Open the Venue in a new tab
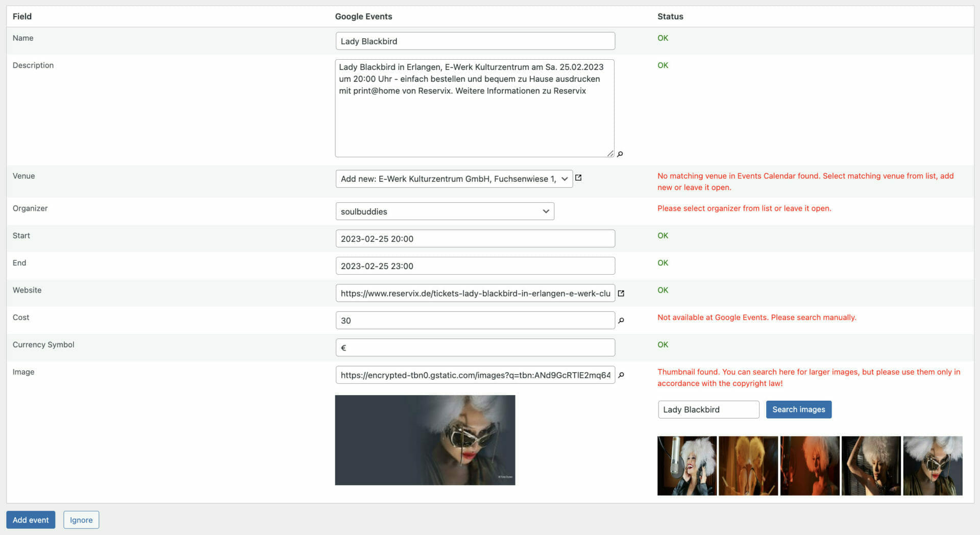This screenshot has width=980, height=535. pos(578,178)
